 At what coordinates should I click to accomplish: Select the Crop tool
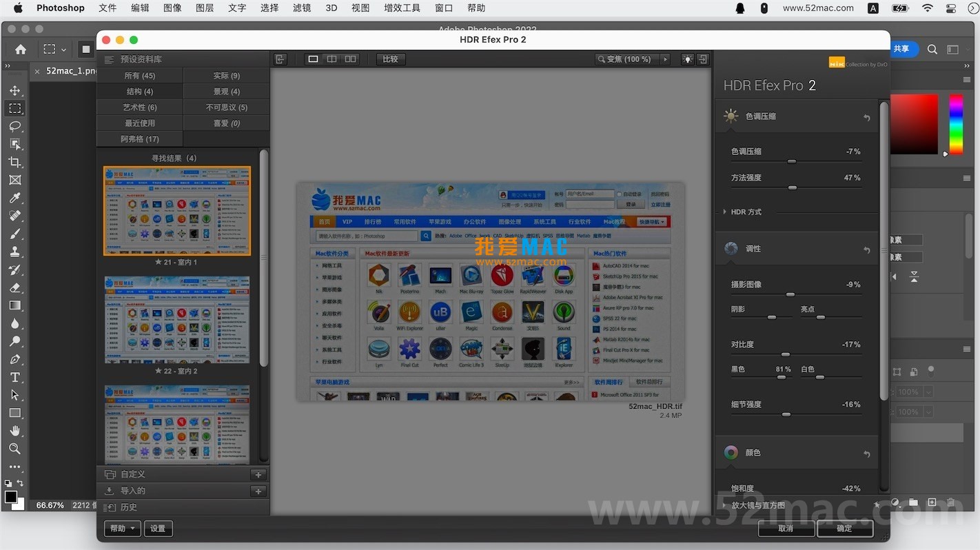[15, 162]
